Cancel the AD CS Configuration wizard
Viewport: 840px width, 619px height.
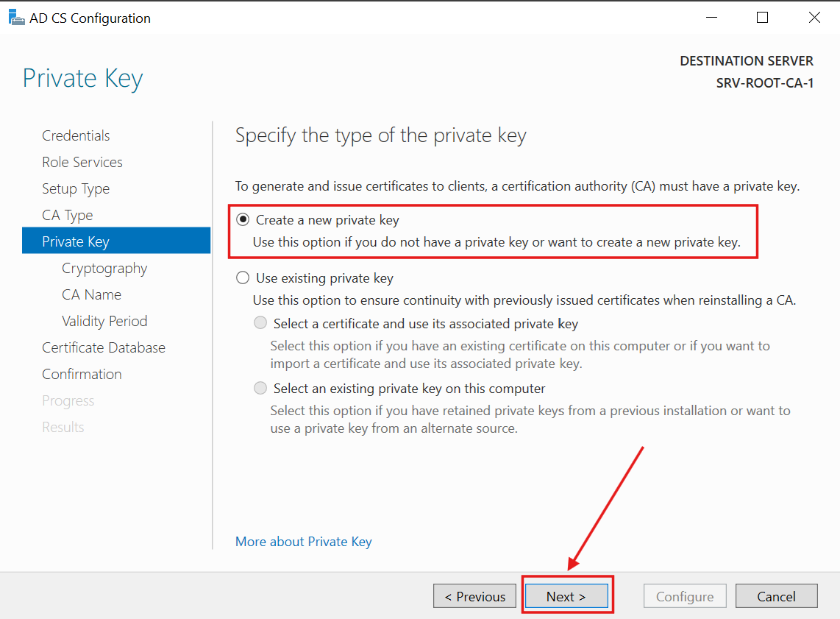tap(776, 595)
